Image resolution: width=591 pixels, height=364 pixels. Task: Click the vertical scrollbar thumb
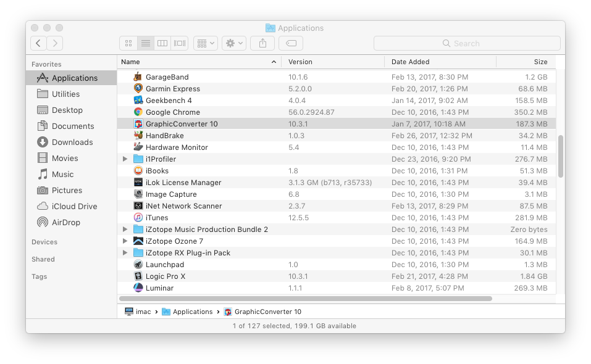(561, 156)
